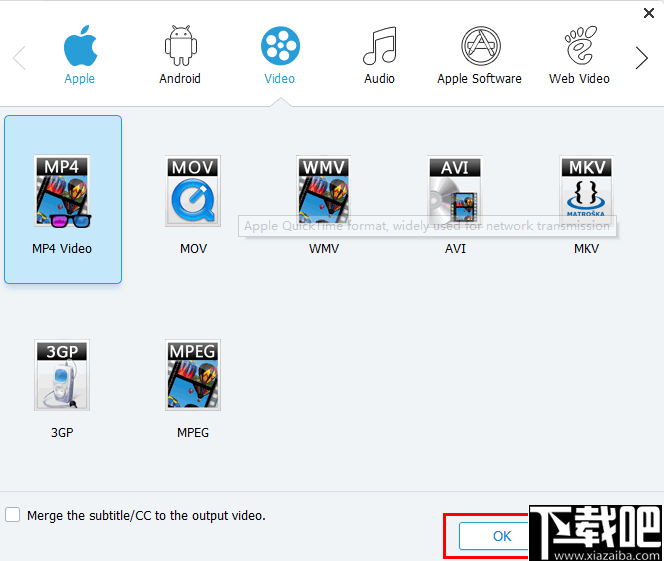This screenshot has height=561, width=664.
Task: Pick the MOV QuickTime format icon
Action: pos(193,191)
